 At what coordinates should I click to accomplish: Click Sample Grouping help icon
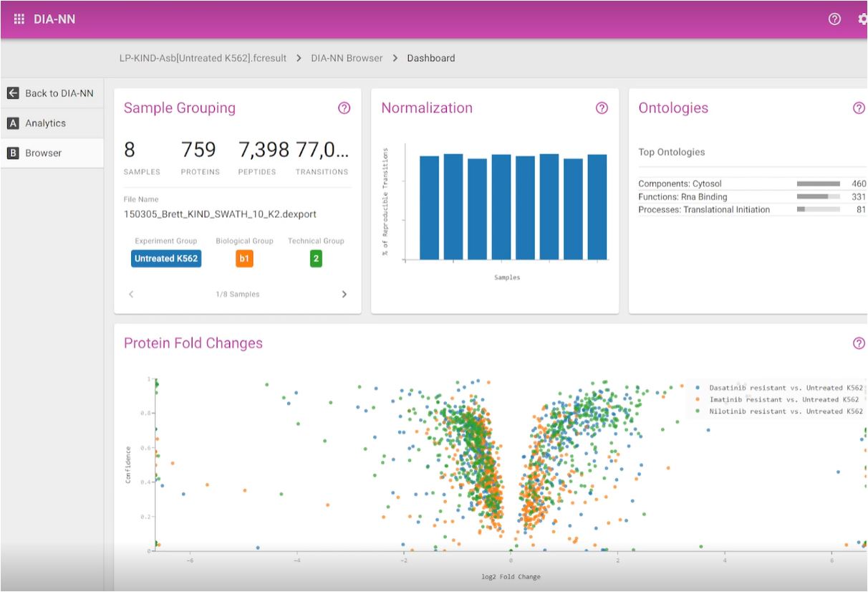[344, 108]
